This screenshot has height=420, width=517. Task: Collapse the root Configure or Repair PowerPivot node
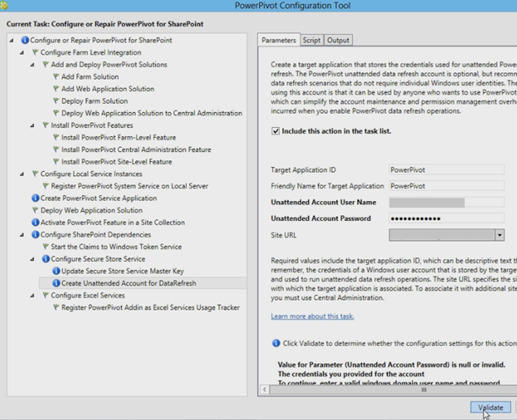(x=12, y=41)
